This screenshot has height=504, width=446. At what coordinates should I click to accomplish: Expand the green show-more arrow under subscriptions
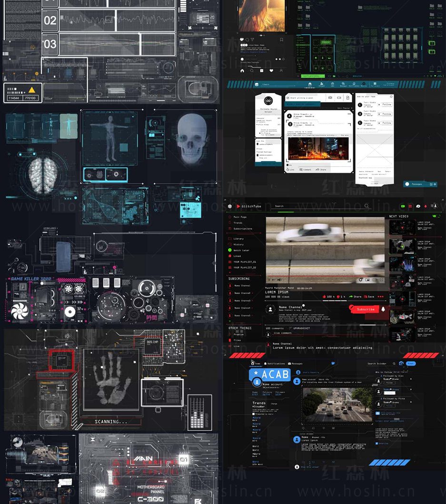(x=230, y=321)
